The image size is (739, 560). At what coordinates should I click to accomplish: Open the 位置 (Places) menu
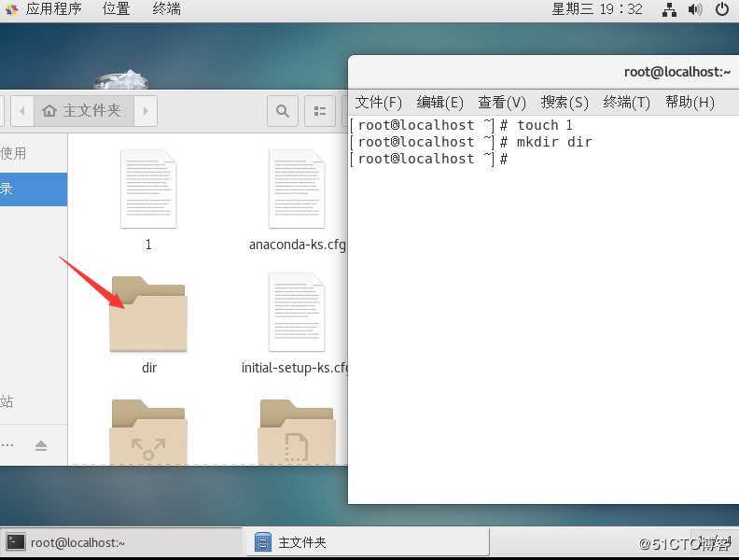tap(116, 9)
